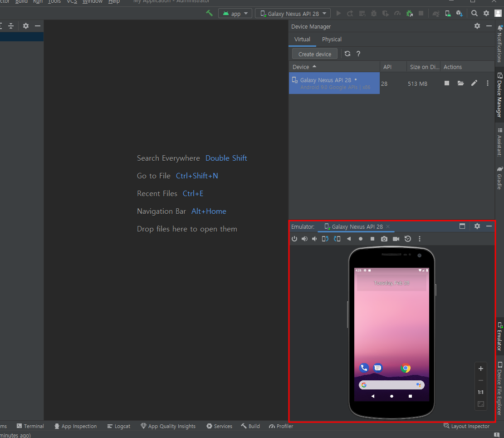Start emulator screen recording
504x438 pixels.
tap(396, 239)
